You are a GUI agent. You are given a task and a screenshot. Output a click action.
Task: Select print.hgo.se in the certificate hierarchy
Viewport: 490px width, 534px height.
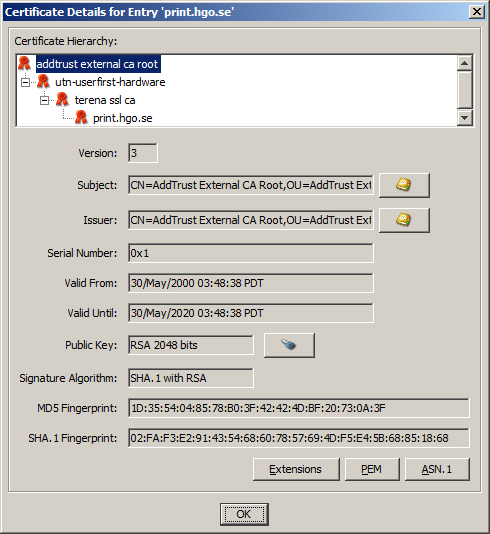click(x=123, y=118)
